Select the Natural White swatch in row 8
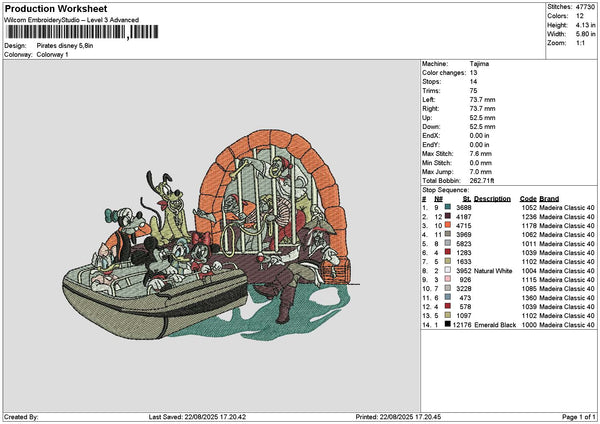Image resolution: width=600 pixels, height=424 pixels. [x=447, y=270]
